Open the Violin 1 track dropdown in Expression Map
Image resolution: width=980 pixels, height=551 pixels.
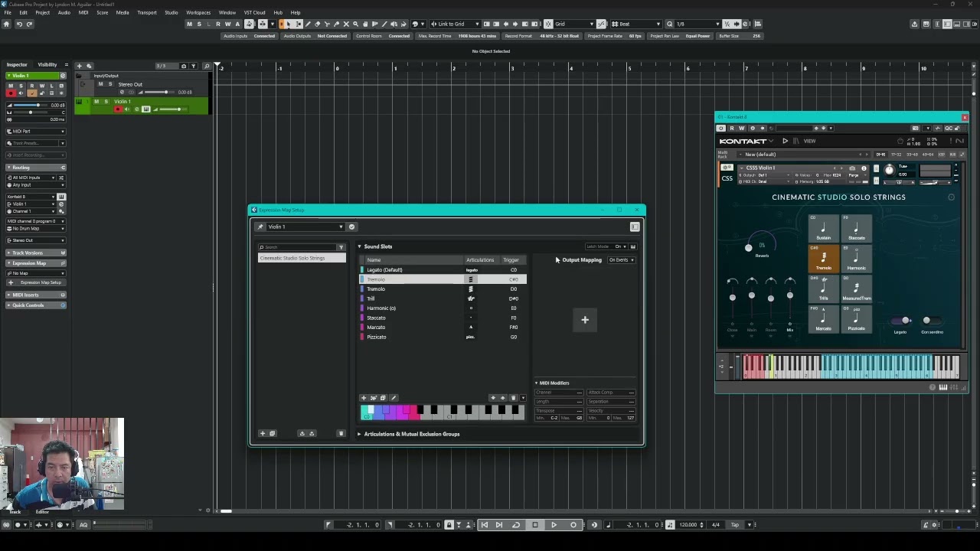coord(305,227)
